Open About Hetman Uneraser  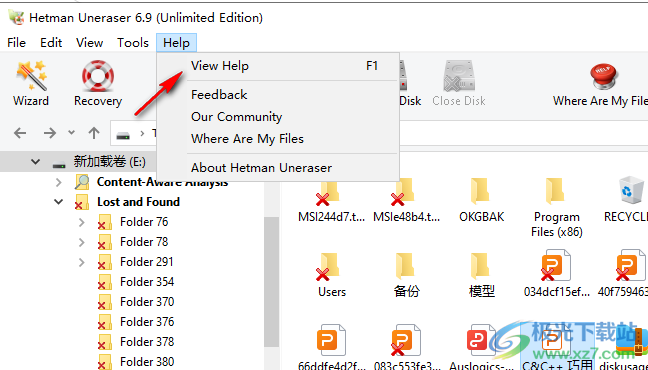278,168
